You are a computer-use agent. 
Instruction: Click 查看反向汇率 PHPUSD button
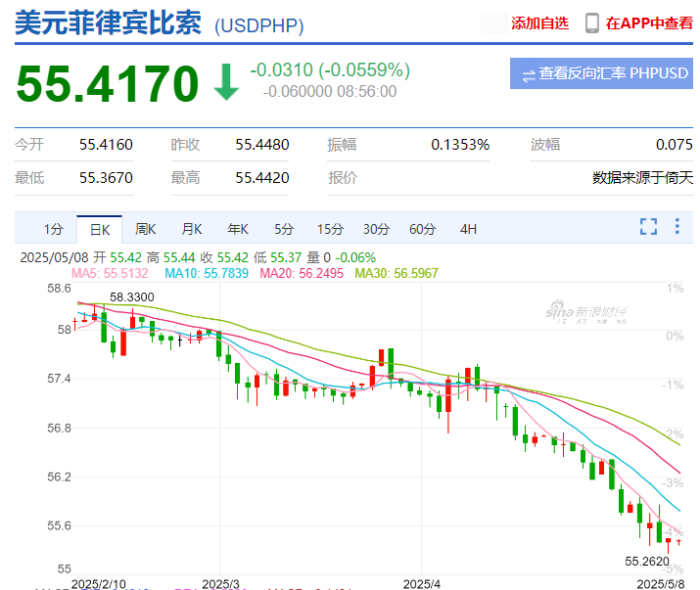601,73
